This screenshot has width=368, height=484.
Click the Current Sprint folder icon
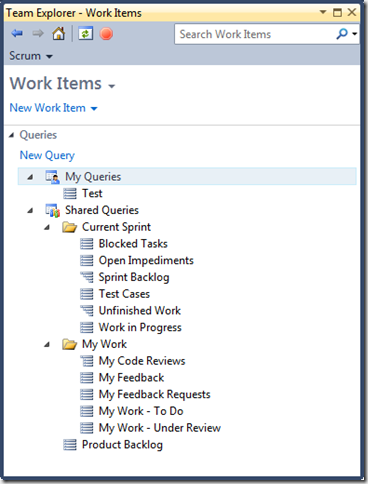[69, 227]
